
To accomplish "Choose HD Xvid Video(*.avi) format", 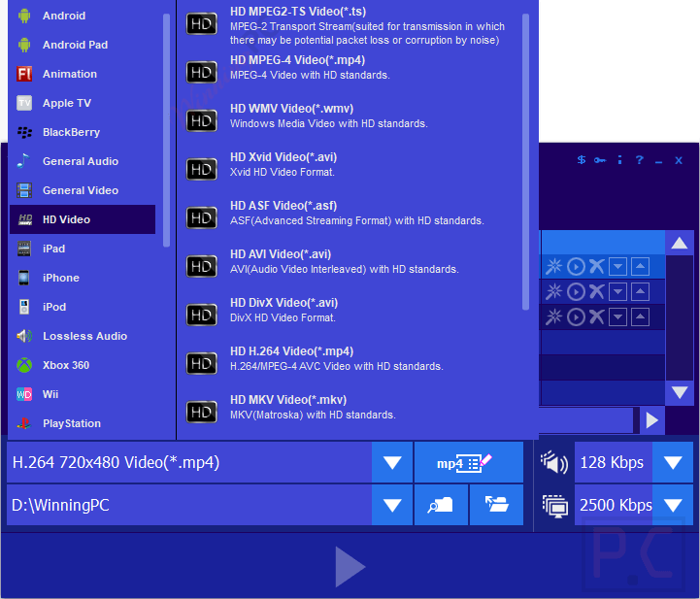I will coord(350,169).
